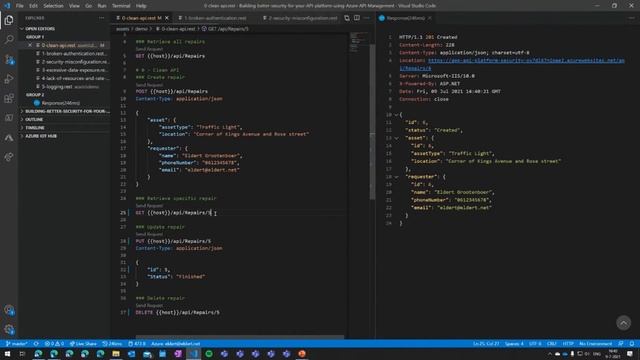Change indentation via Spaces: 4
This screenshot has width=640, height=360.
click(514, 344)
